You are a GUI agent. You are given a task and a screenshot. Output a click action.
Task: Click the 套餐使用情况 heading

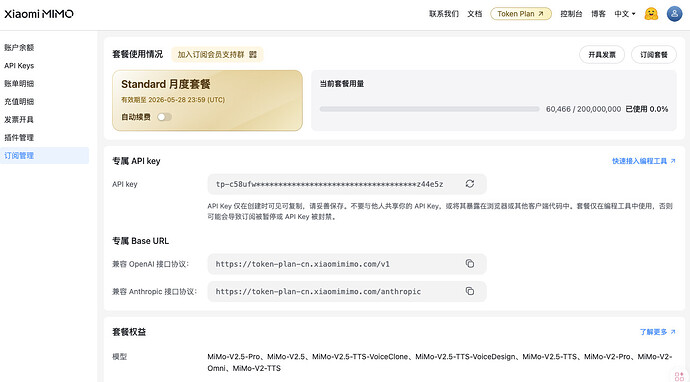[138, 54]
